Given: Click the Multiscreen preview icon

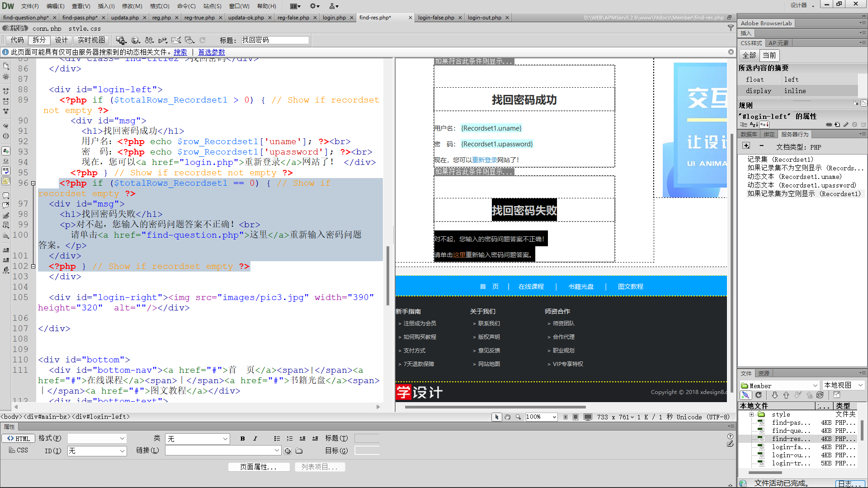Looking at the screenshot, I should 120,40.
